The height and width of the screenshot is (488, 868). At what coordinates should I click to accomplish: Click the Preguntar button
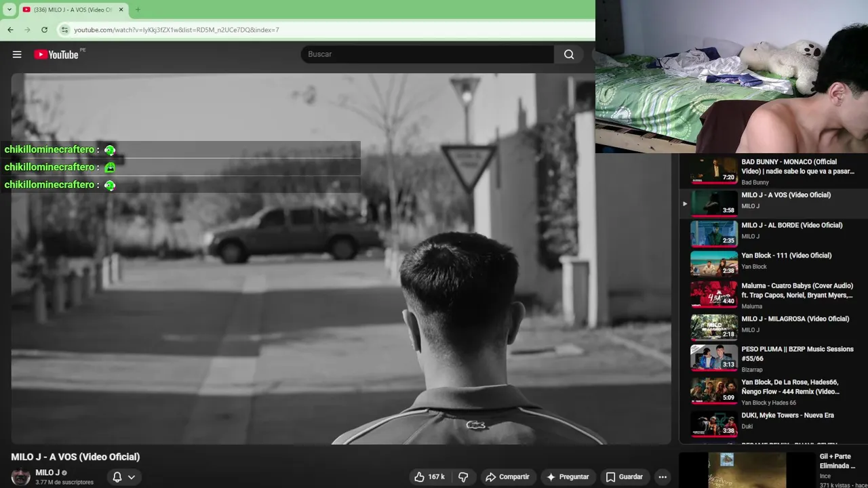(568, 476)
